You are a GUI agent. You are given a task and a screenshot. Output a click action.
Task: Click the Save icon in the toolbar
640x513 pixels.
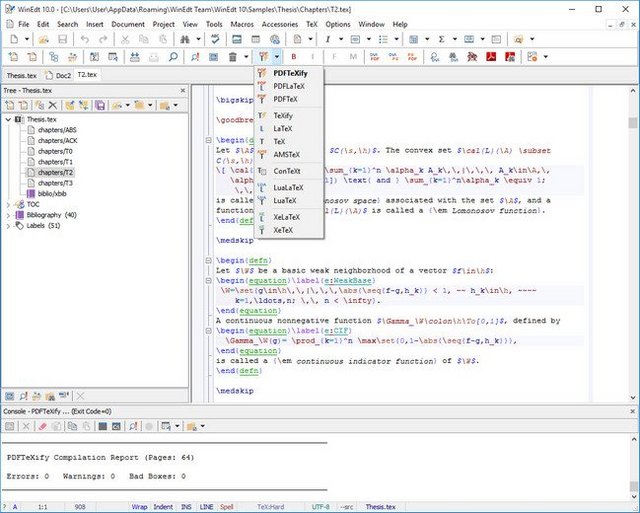click(61, 39)
